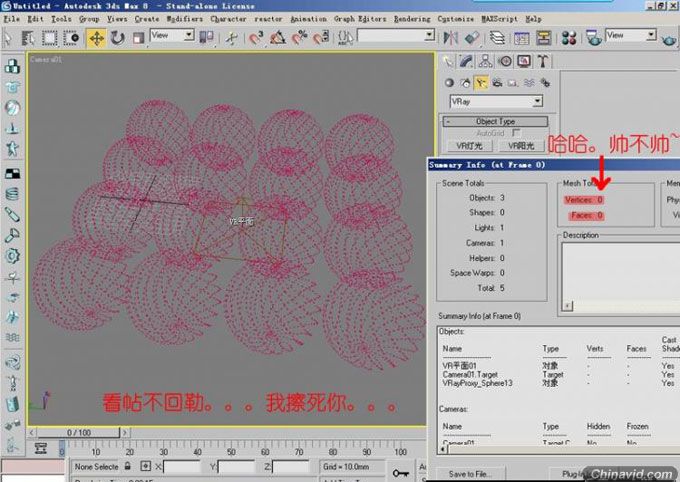
Task: Open the Reference Coordinate System View dropdown
Action: pyautogui.click(x=172, y=35)
